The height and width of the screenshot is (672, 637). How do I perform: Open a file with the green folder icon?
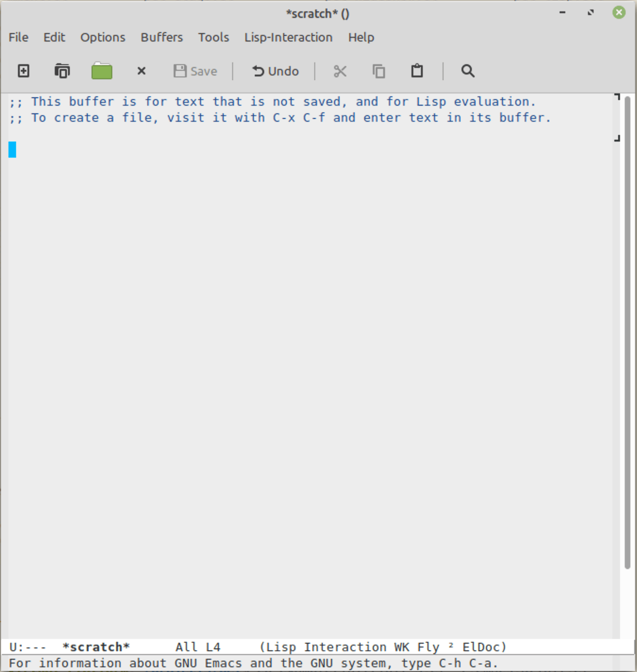click(x=102, y=71)
